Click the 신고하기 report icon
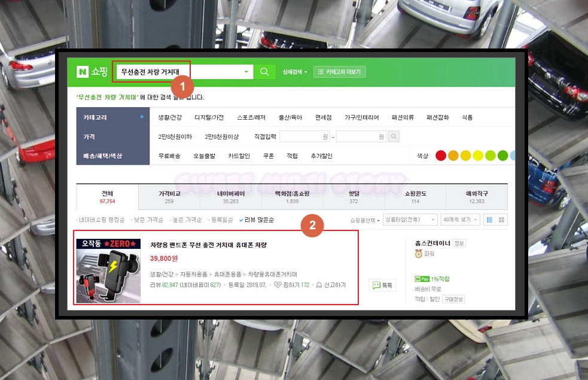The image size is (588, 380). coord(319,285)
